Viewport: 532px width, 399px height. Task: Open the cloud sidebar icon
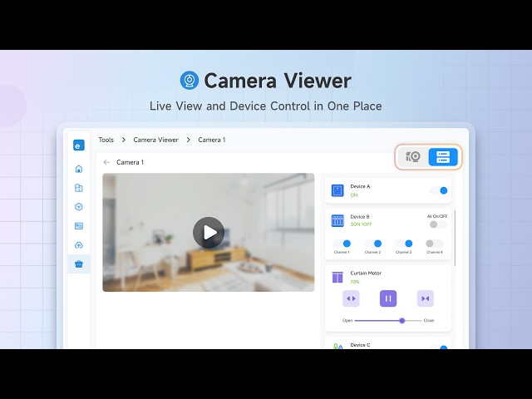pos(79,245)
